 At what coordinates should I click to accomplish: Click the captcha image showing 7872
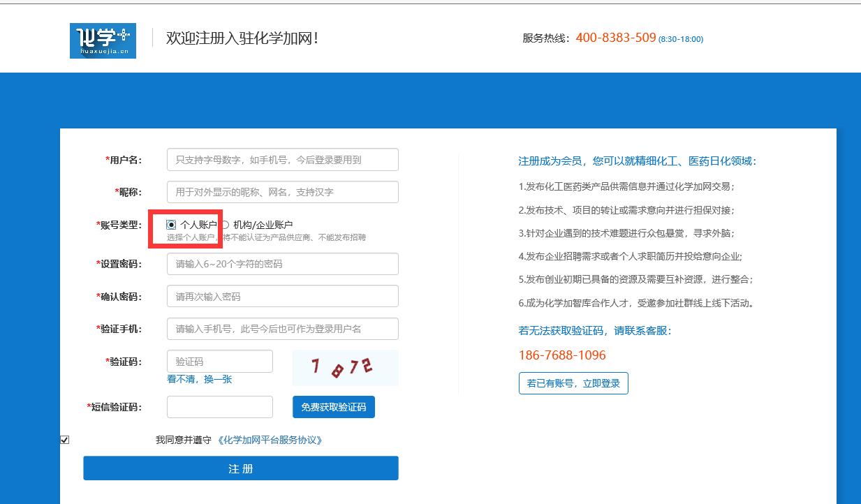[x=345, y=368]
